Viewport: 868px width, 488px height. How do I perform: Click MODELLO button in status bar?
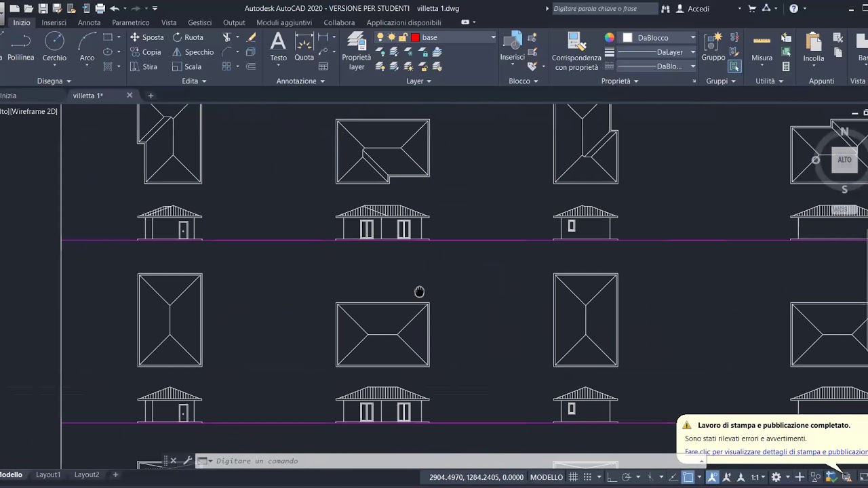tap(547, 477)
